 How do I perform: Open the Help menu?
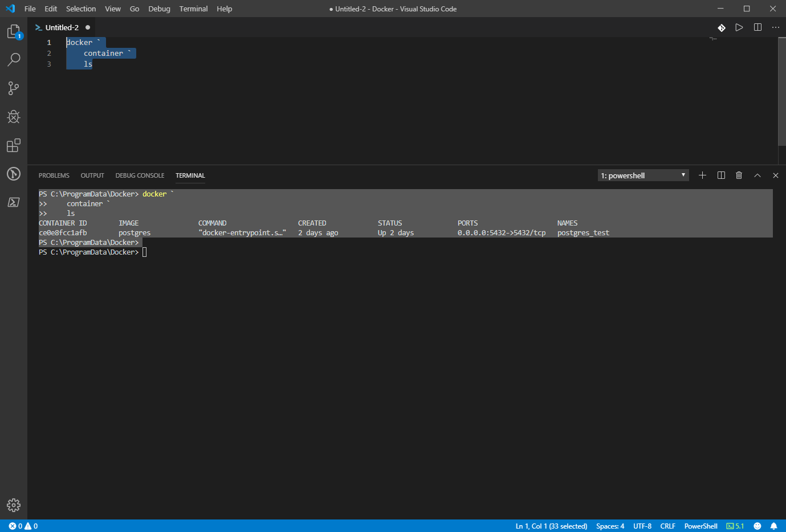pyautogui.click(x=225, y=9)
